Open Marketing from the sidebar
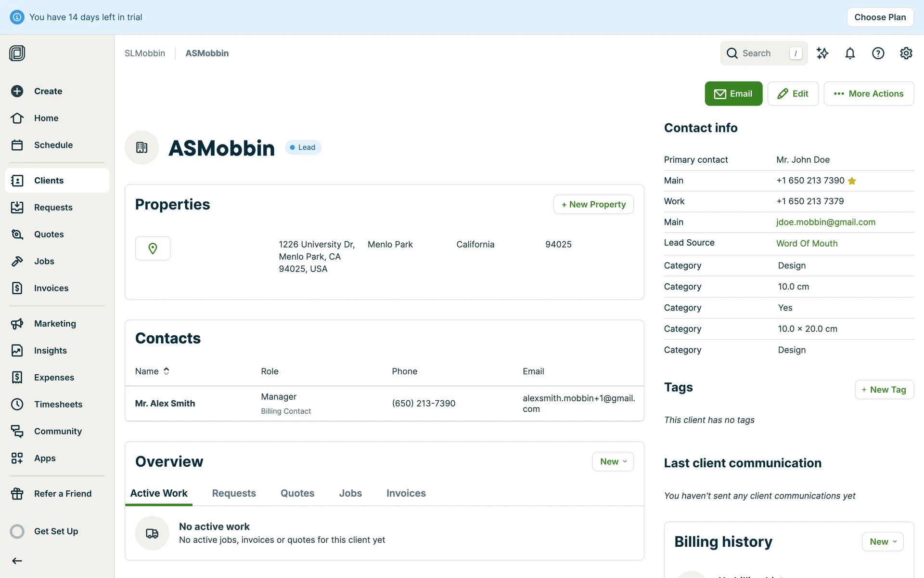Screen dimensions: 924x578 (x=55, y=324)
